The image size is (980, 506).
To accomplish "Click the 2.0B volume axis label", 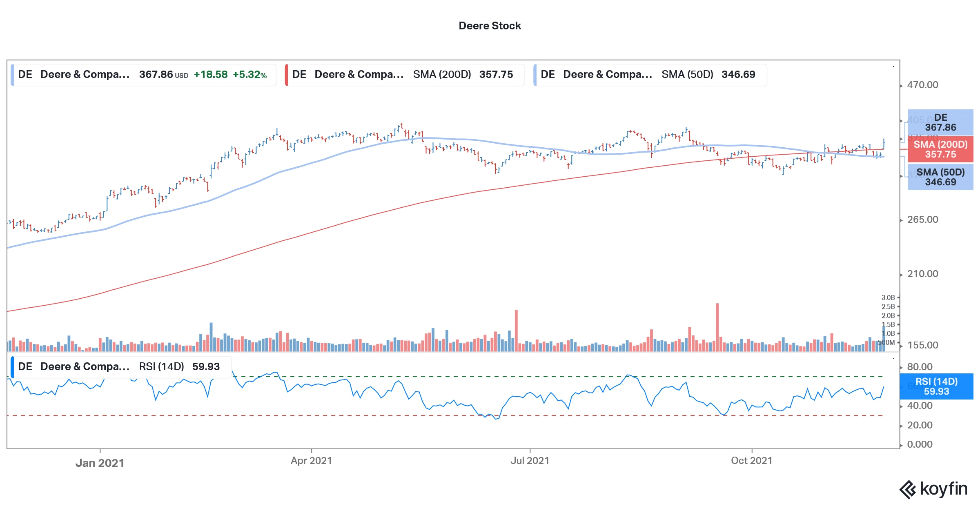I will click(888, 316).
